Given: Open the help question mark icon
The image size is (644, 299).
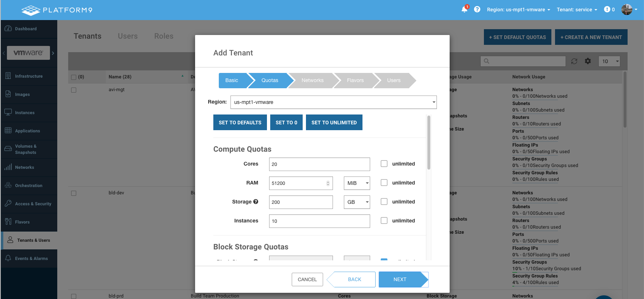Looking at the screenshot, I should (477, 9).
